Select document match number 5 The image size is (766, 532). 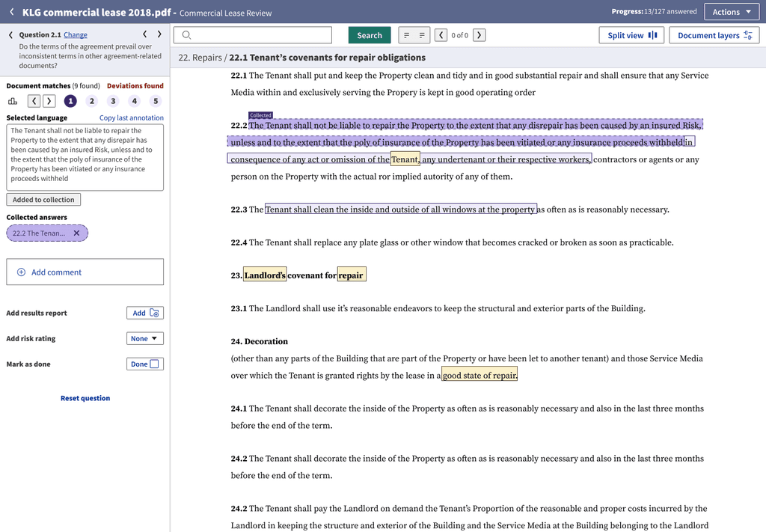156,101
